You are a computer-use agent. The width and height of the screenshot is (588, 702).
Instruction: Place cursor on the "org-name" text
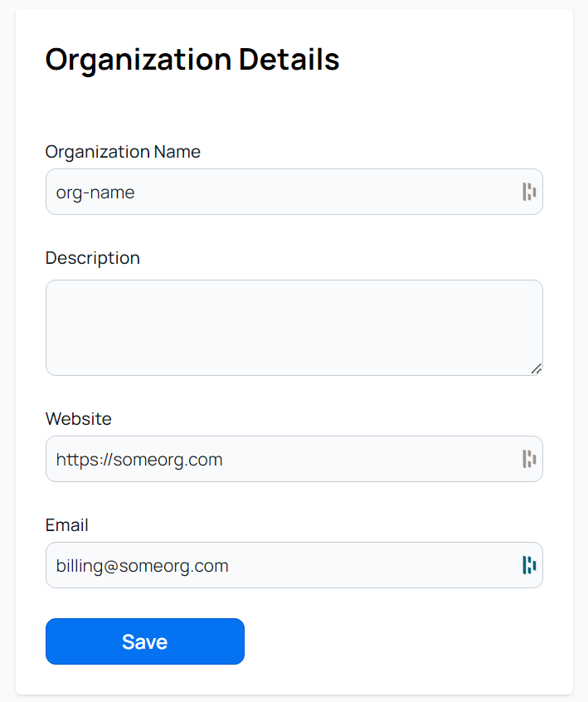point(95,193)
